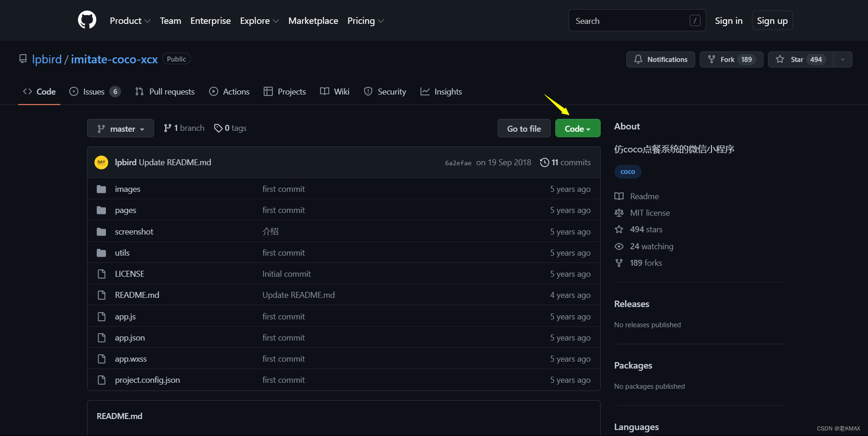This screenshot has height=436, width=868.
Task: Click the Public visibility badge
Action: (x=177, y=59)
